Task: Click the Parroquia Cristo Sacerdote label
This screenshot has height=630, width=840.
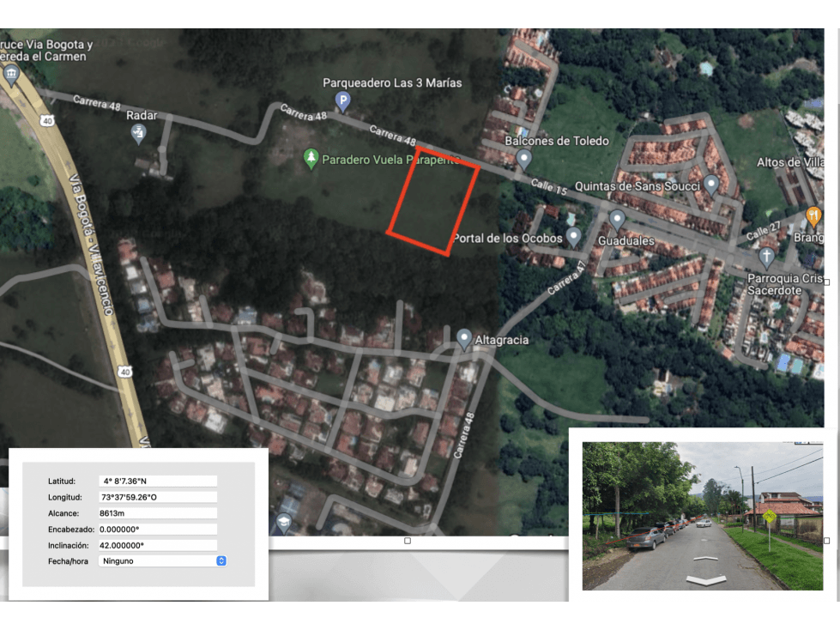Action: 785,284
